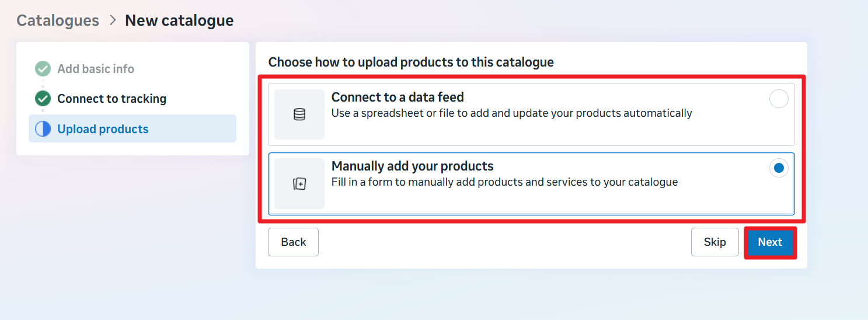Click the New catalogue breadcrumb title
This screenshot has height=320, width=868.
click(179, 20)
